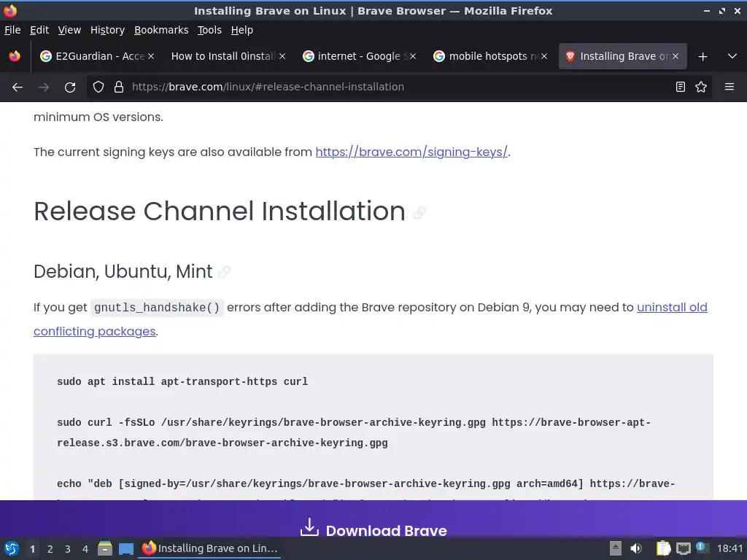Switch to workspace 3

pyautogui.click(x=68, y=549)
